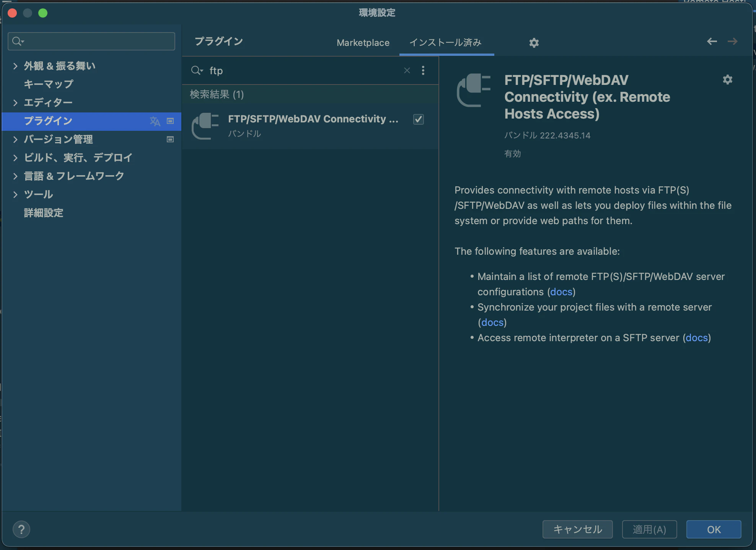Click 有効 status text

click(513, 154)
